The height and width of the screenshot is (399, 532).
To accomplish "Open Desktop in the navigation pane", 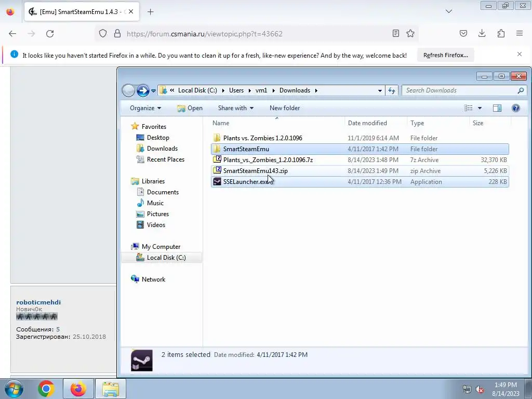I will 158,137.
